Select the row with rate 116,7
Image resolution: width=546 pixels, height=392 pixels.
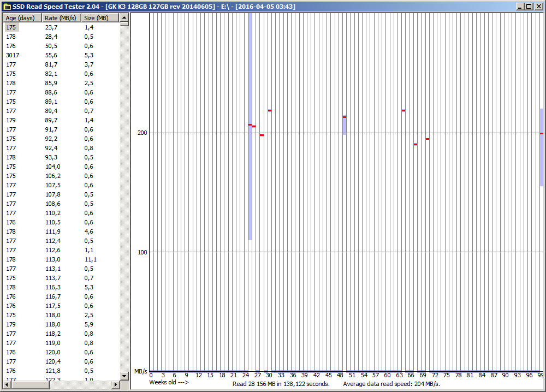pos(61,296)
